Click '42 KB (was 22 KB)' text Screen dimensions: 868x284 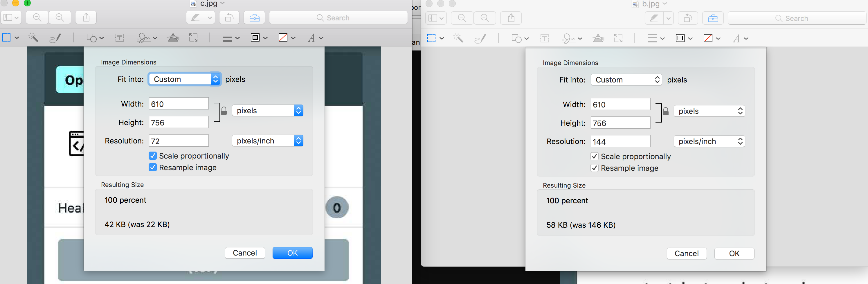click(137, 224)
